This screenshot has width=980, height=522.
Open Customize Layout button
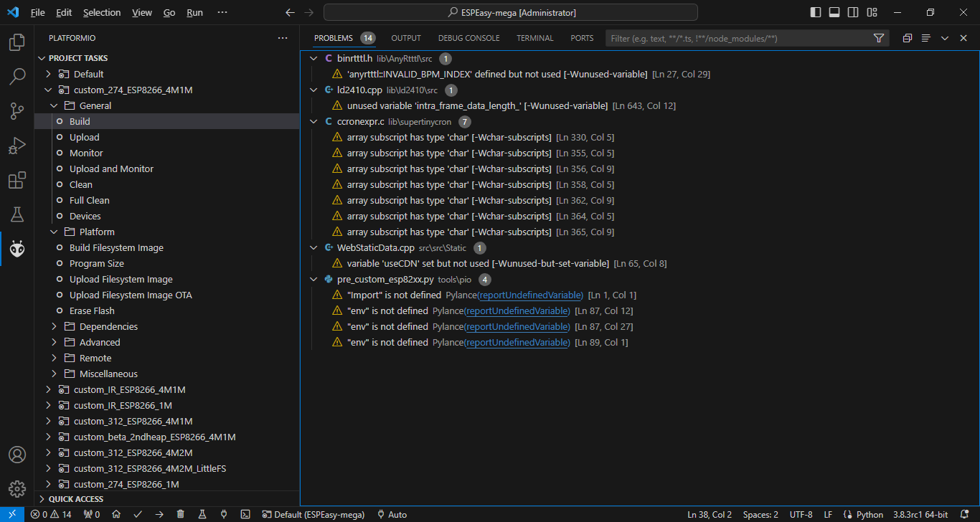coord(872,12)
